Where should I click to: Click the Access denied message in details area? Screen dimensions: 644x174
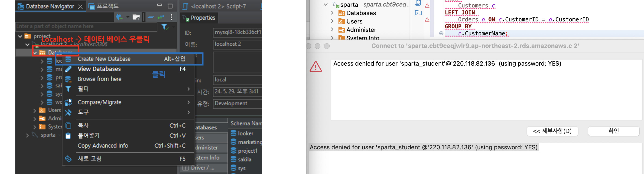point(424,147)
